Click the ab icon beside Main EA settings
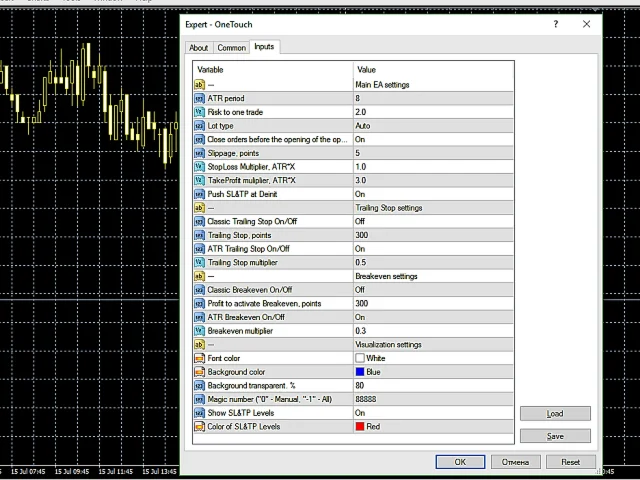 tap(199, 84)
